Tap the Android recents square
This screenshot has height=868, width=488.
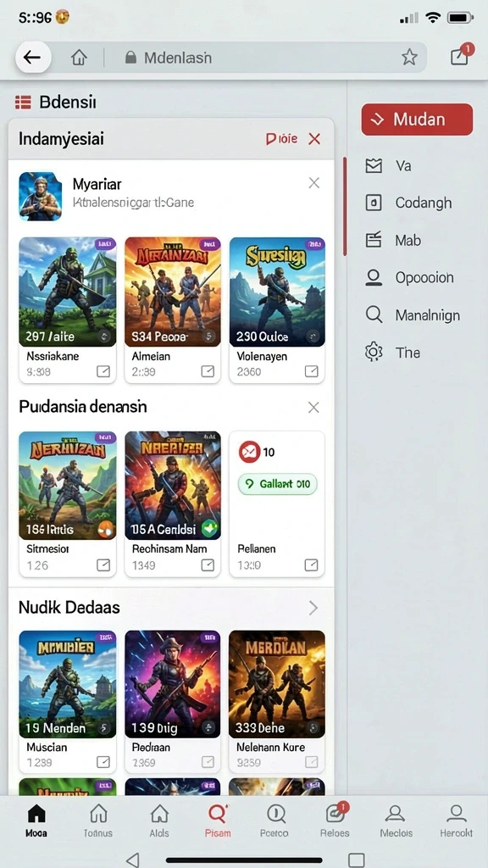coord(357,860)
